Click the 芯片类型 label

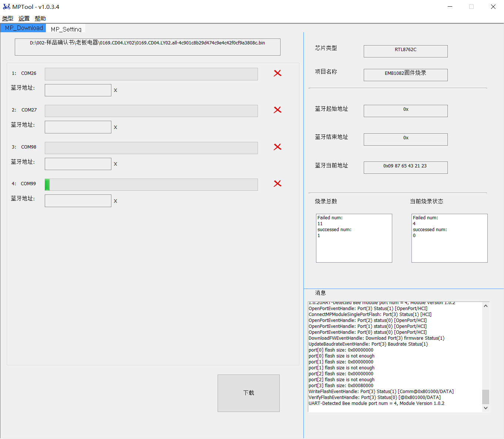[326, 48]
